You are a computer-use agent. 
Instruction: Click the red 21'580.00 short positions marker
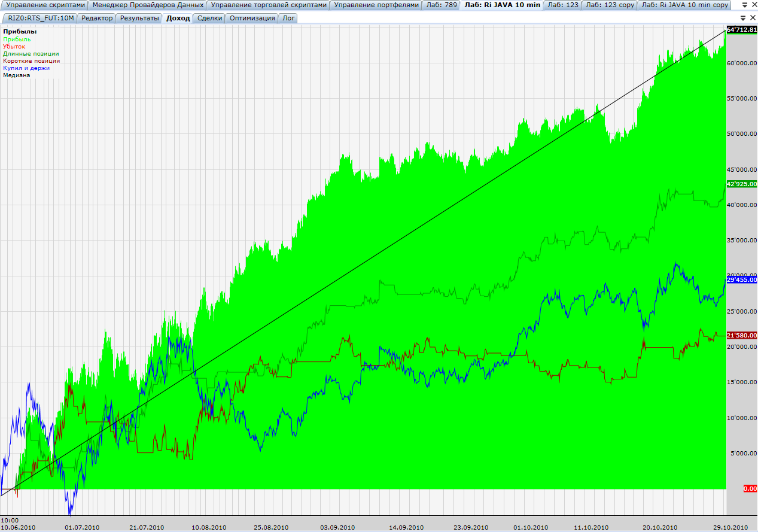pos(742,335)
